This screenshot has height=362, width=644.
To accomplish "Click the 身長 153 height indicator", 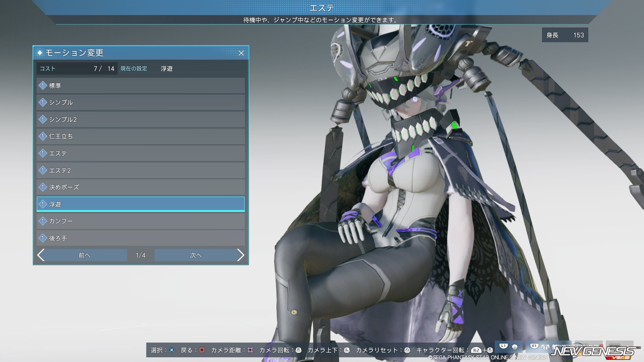I will click(565, 35).
